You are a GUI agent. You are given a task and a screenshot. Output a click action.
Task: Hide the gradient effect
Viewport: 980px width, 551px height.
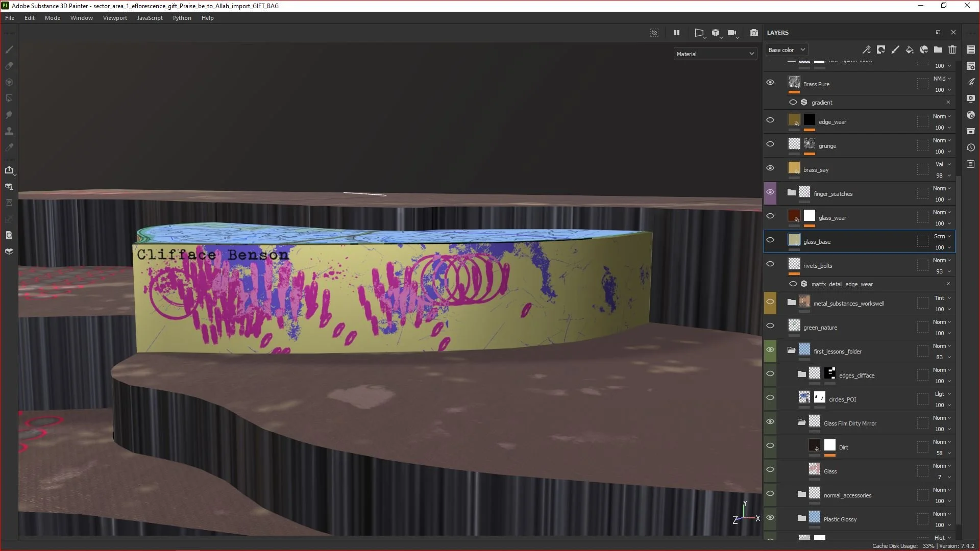coord(793,103)
